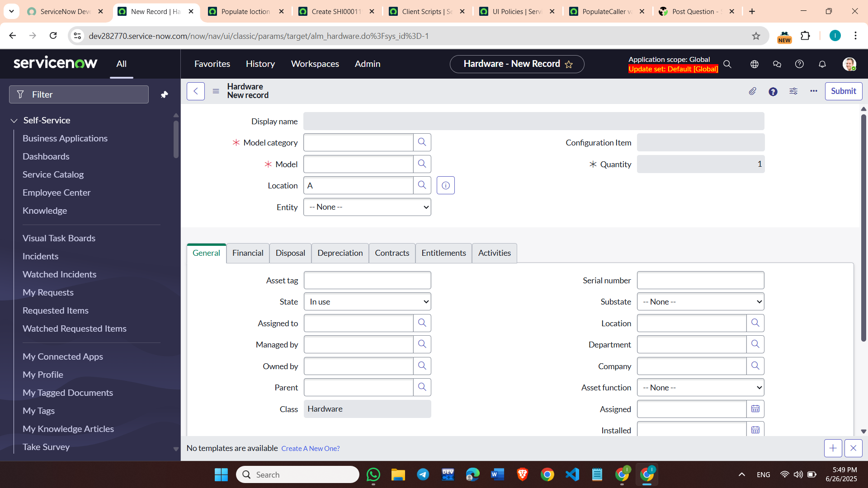Click the Windows Start button
Screen dimensions: 868x488
pyautogui.click(x=221, y=474)
